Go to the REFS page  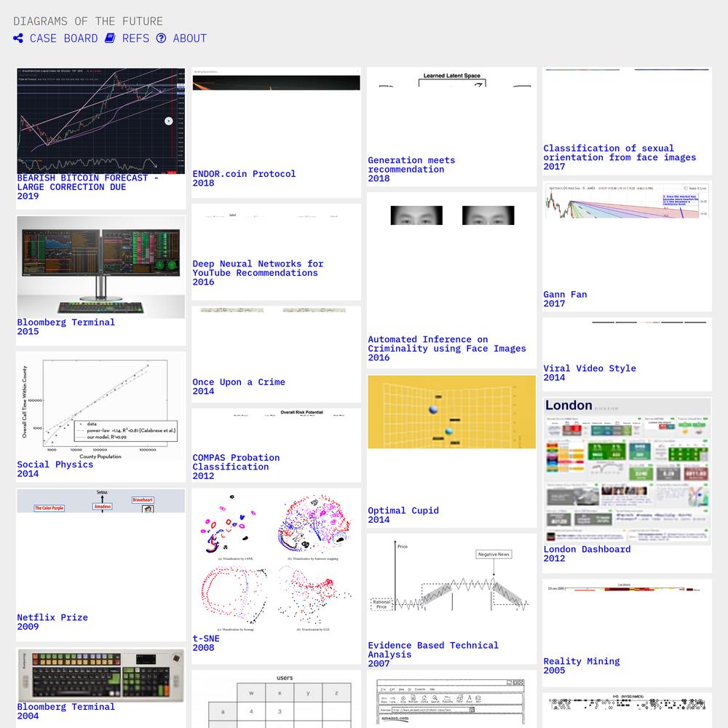135,38
